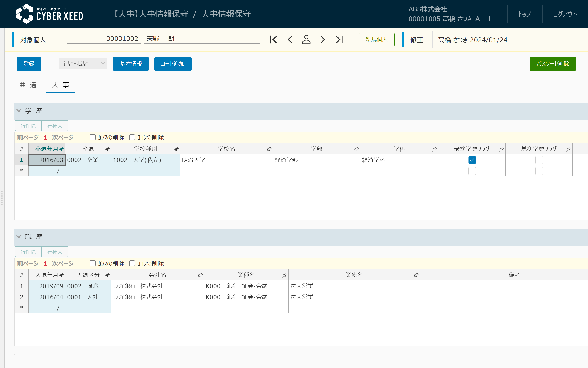Go to the last person record
The height and width of the screenshot is (368, 588).
(x=339, y=40)
